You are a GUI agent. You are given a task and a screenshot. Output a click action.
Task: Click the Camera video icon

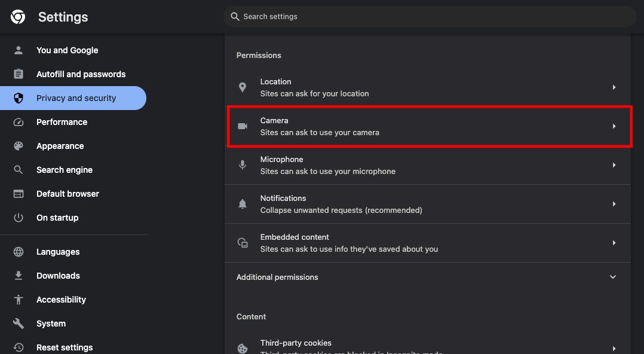243,126
